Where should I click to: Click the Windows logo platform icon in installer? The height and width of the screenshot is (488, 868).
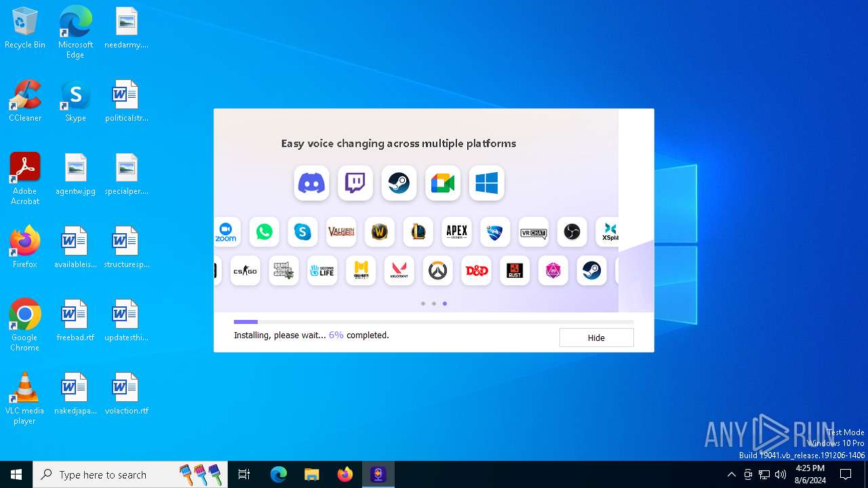tap(487, 183)
